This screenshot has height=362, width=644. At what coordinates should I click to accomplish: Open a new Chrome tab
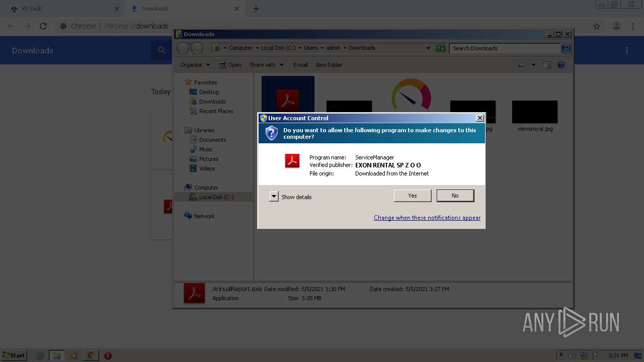click(x=256, y=9)
